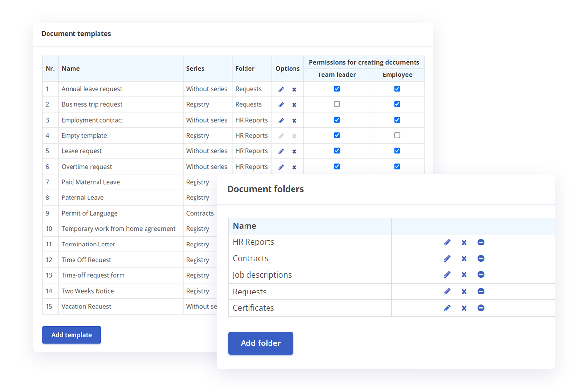Edit the Certificates folder
This screenshot has width=588, height=392.
(x=447, y=308)
